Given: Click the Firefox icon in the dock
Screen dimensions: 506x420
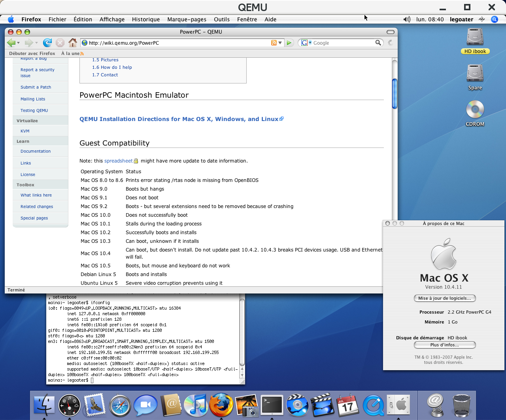Looking at the screenshot, I should (221, 405).
